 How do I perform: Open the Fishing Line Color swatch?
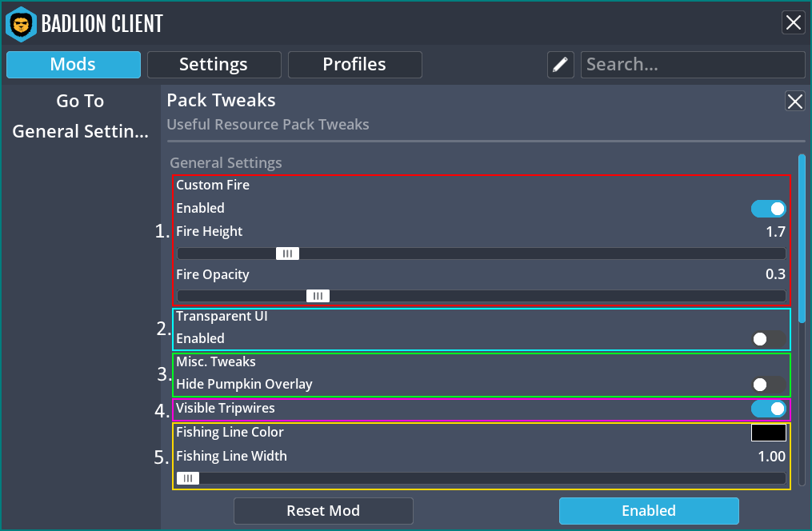point(768,433)
